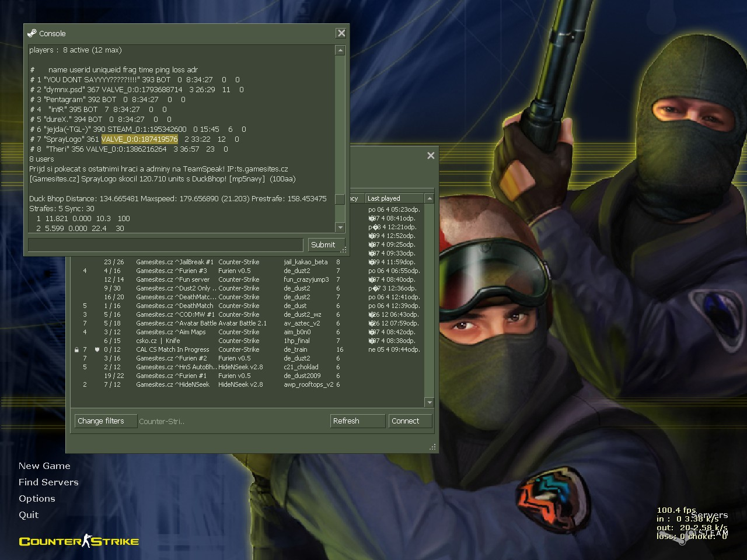Screen dimensions: 747x560
Task: Select New Game from main menu
Action: [44, 466]
